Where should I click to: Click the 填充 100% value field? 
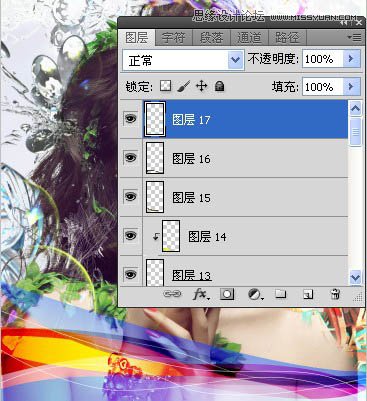(x=322, y=87)
